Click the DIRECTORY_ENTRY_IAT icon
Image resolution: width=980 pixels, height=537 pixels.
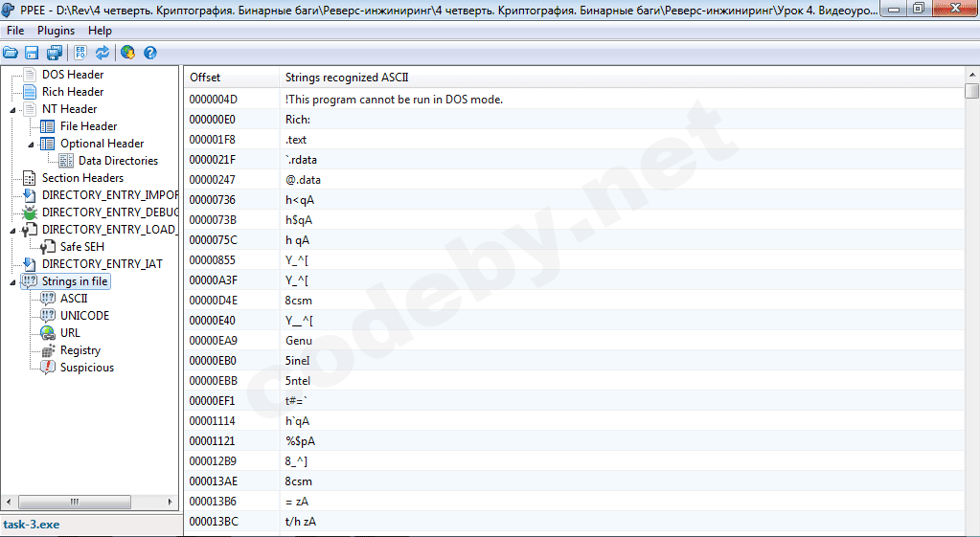30,264
